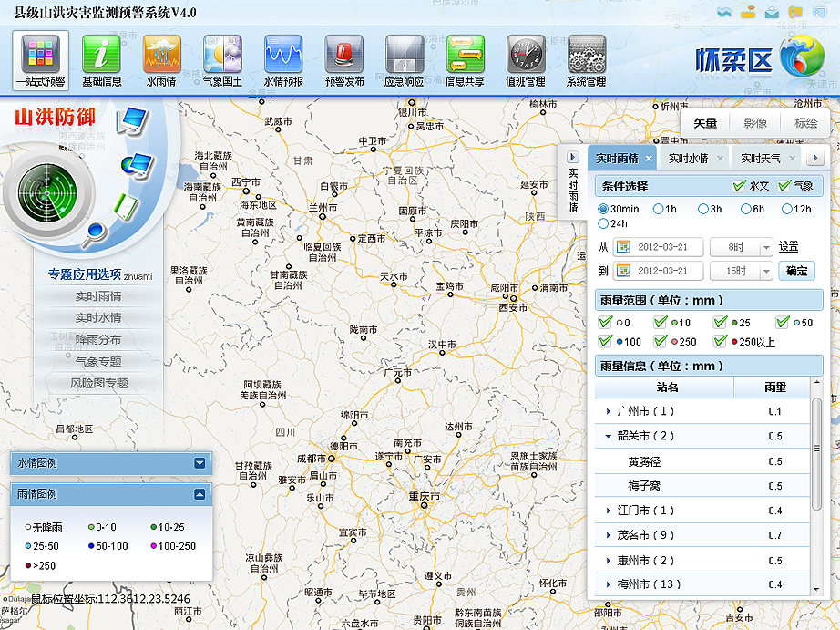Select the 水雨情 module icon
Screen dimensions: 840x630
pos(161,58)
